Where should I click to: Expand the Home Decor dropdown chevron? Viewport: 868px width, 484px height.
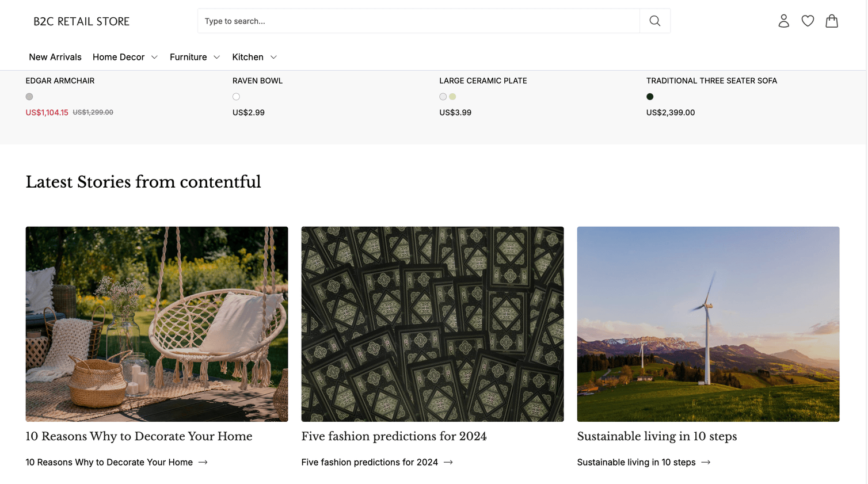click(154, 57)
